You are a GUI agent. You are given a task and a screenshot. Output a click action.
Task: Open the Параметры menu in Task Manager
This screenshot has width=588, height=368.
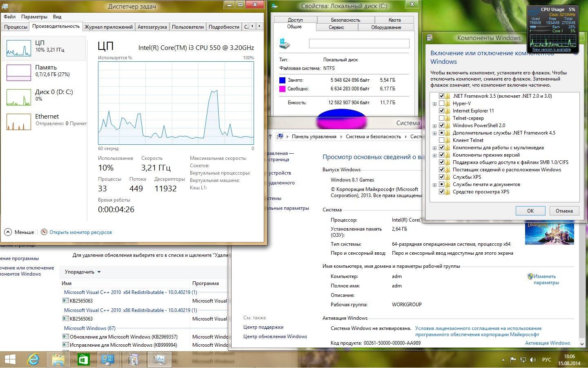pyautogui.click(x=34, y=17)
